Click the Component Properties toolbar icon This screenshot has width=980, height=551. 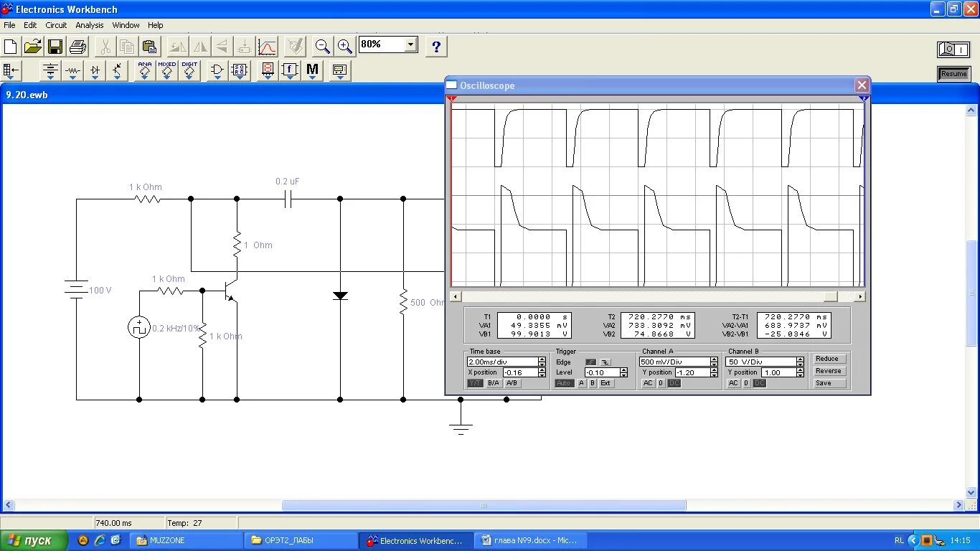[x=295, y=47]
